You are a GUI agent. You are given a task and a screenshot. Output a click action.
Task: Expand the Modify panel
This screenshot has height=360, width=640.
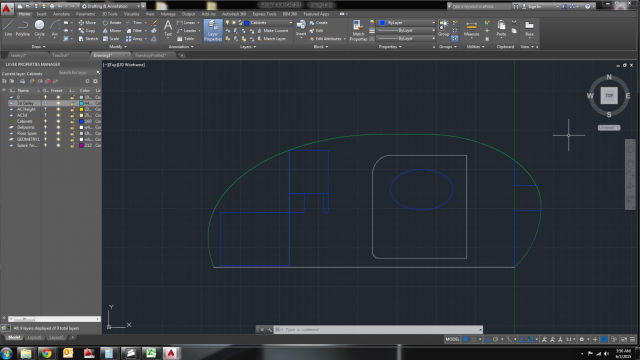point(118,47)
